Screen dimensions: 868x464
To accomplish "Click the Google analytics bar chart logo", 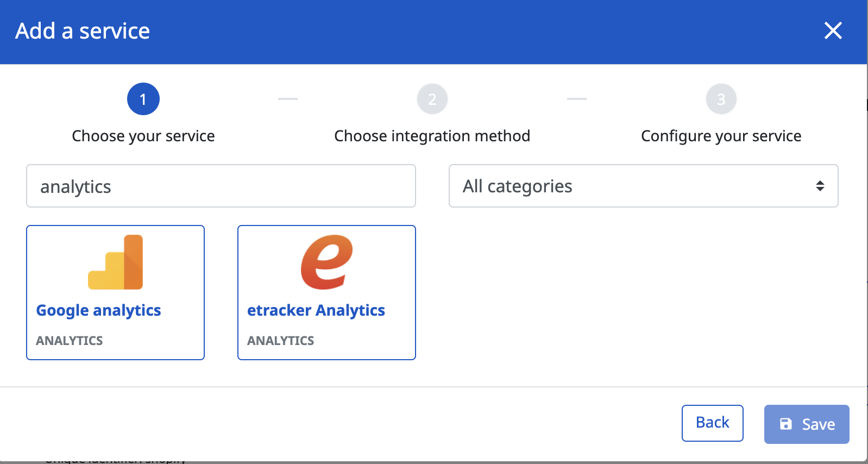I will [x=115, y=262].
